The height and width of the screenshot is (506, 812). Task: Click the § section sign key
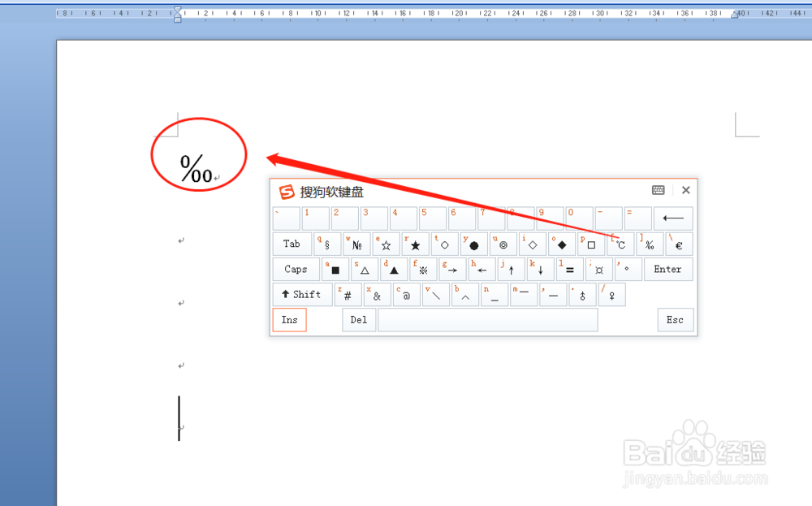(x=327, y=244)
